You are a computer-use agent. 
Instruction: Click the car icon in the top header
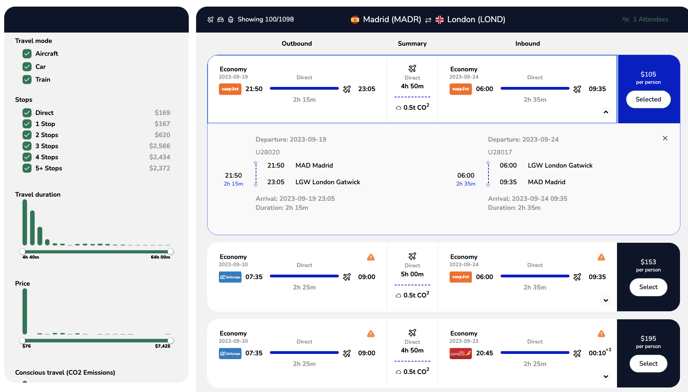point(221,19)
